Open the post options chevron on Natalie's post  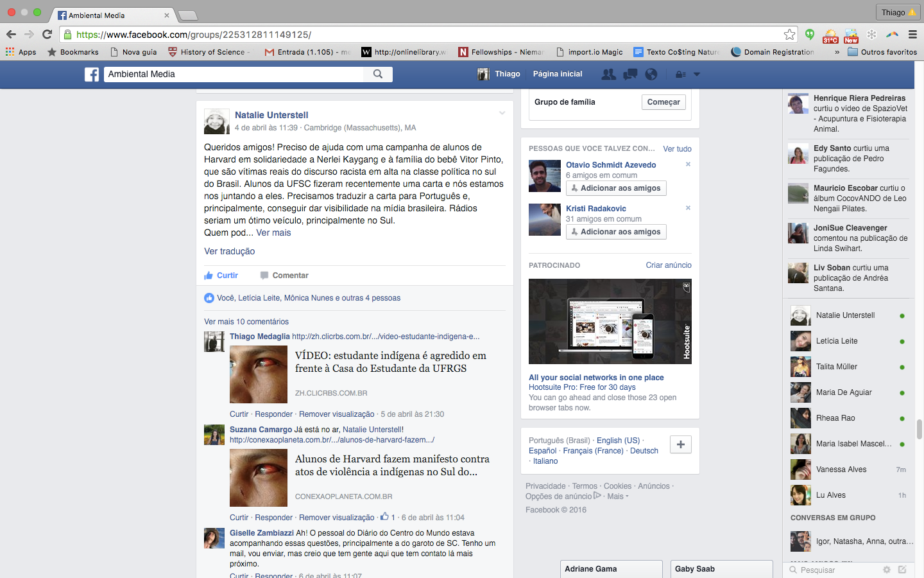pyautogui.click(x=502, y=113)
